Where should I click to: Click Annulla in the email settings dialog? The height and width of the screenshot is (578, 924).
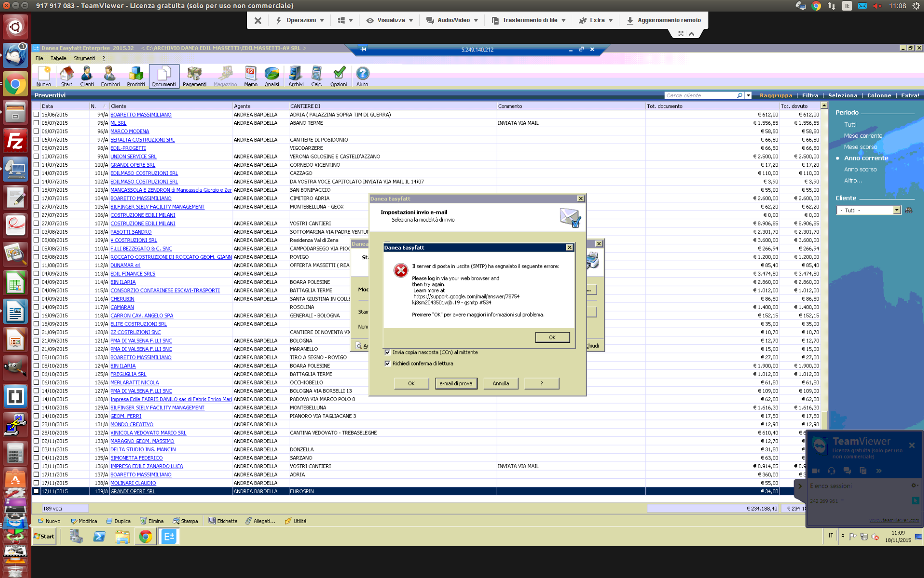point(500,383)
